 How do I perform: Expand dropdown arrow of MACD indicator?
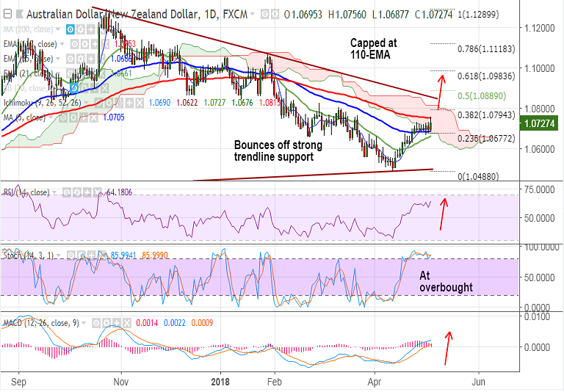click(84, 323)
